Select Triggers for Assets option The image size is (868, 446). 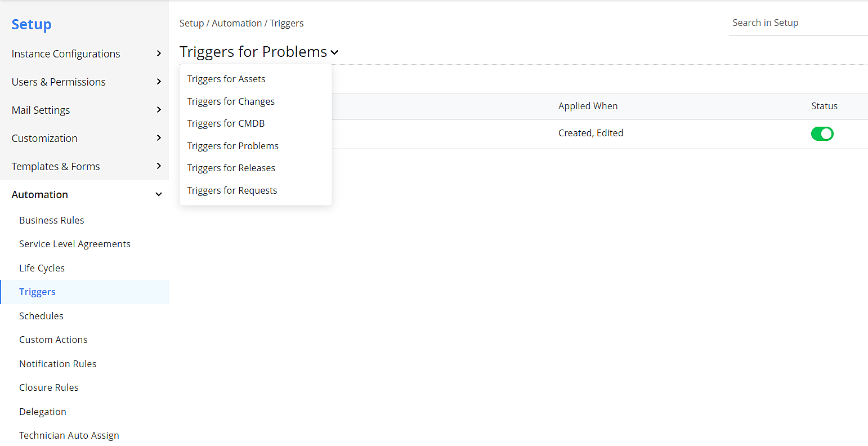coord(226,79)
